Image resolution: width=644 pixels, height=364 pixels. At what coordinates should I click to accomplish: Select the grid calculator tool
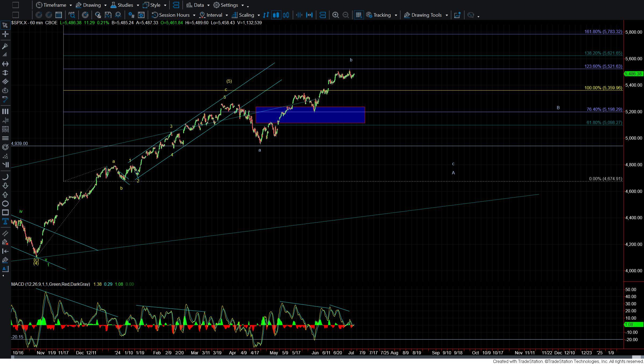pyautogui.click(x=5, y=129)
